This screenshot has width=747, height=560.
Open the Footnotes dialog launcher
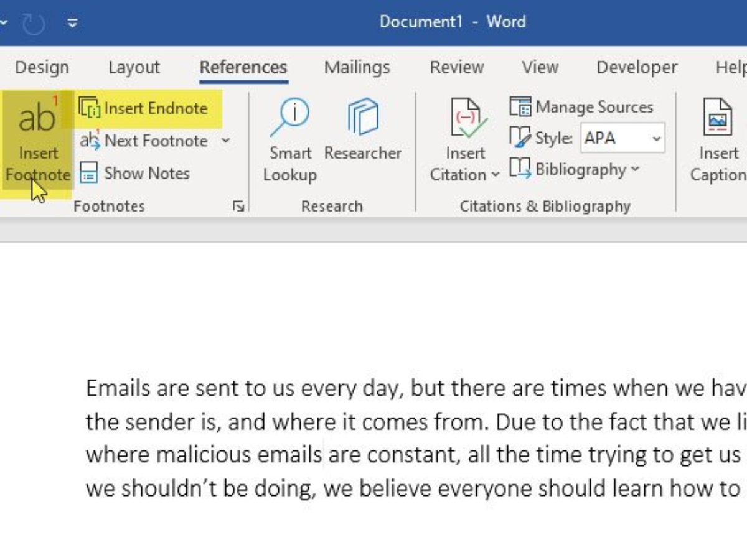[238, 207]
